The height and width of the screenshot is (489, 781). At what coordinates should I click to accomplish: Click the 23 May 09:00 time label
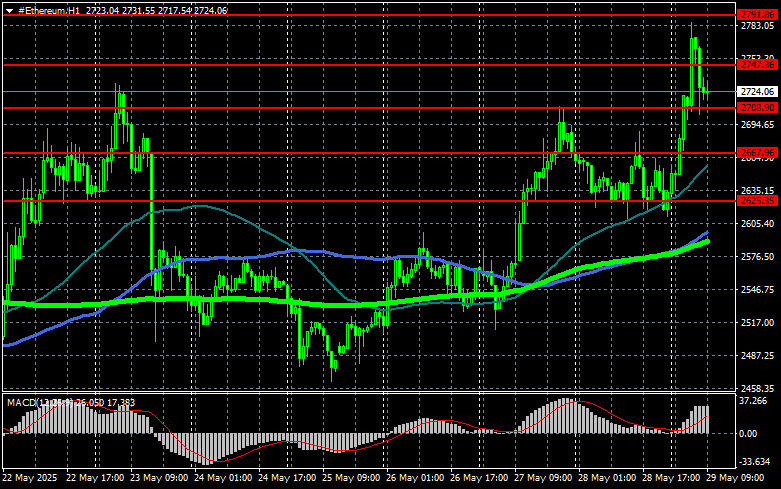click(159, 478)
